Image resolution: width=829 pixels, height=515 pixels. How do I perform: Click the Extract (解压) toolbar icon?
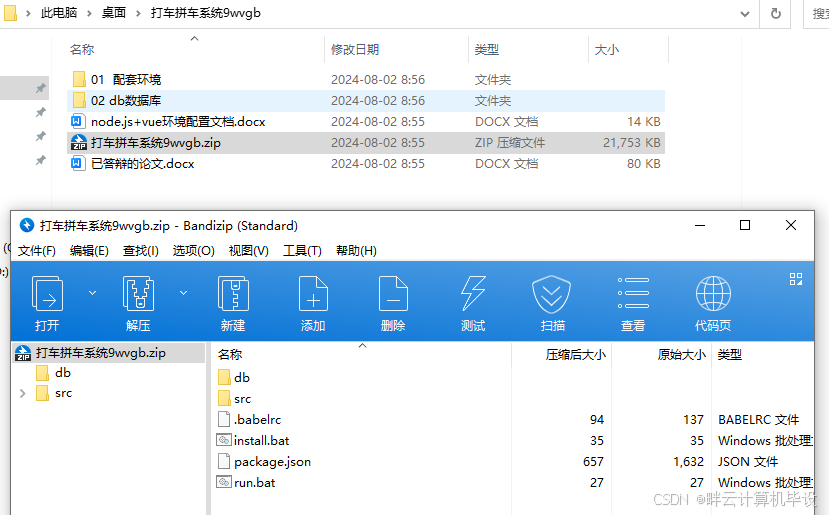(139, 293)
